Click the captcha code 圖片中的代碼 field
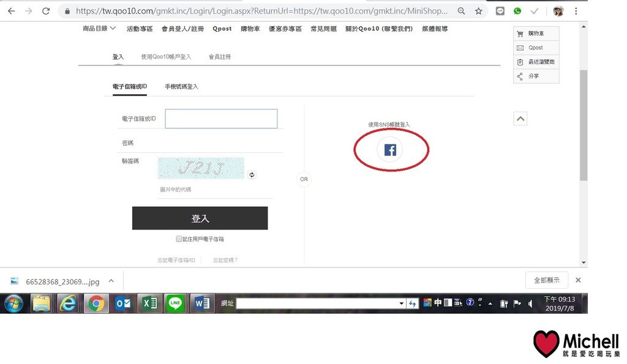The width and height of the screenshot is (627, 364). [x=214, y=190]
